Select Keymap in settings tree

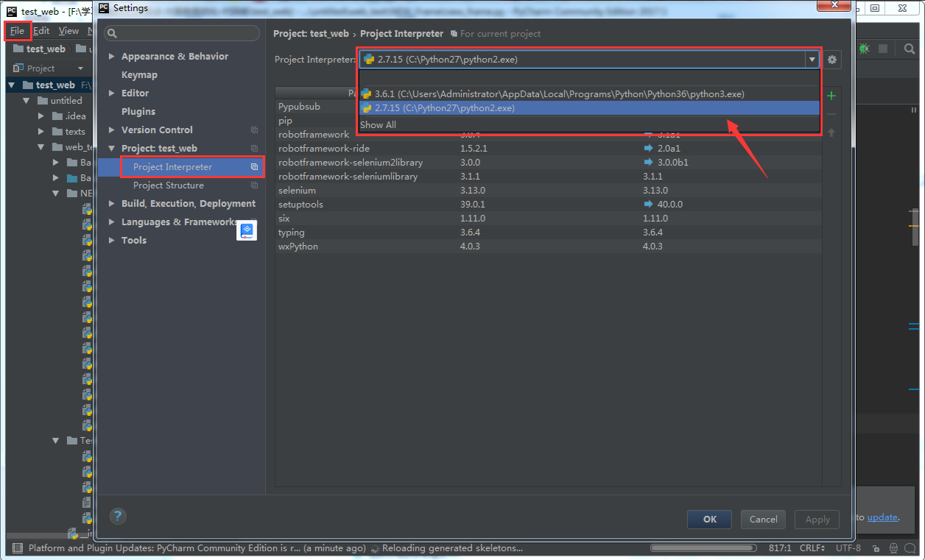(139, 75)
